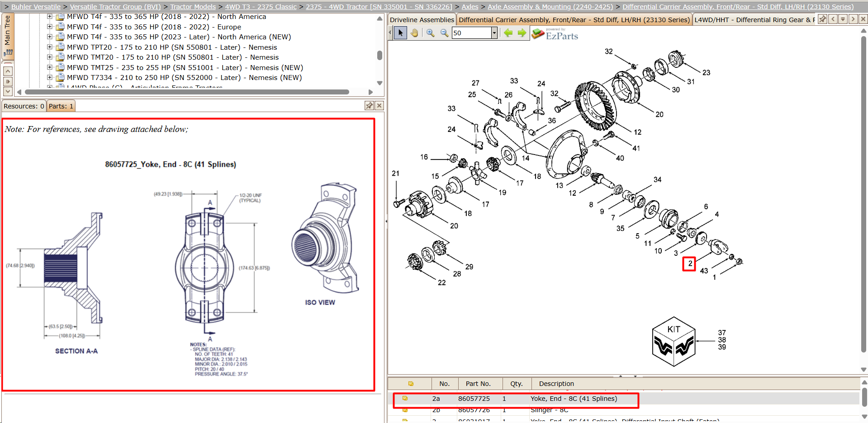
Task: Select folder icon of MFWD TMT25 entry
Action: click(x=60, y=67)
